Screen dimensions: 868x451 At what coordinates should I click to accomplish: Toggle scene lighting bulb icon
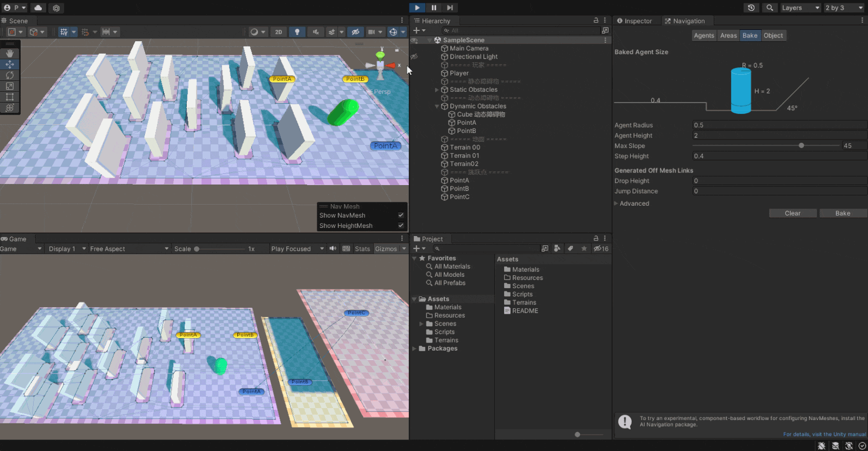click(297, 32)
